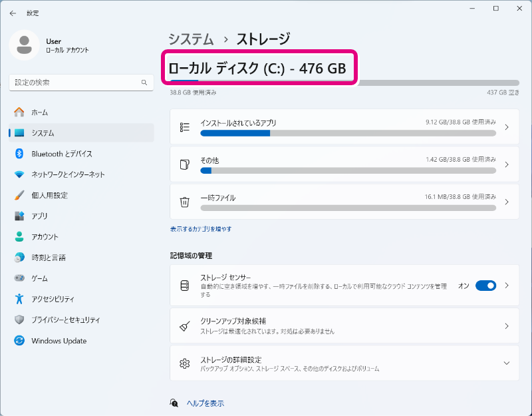Click the search magnifier icon in 設定の検索
This screenshot has height=416, width=532.
144,83
